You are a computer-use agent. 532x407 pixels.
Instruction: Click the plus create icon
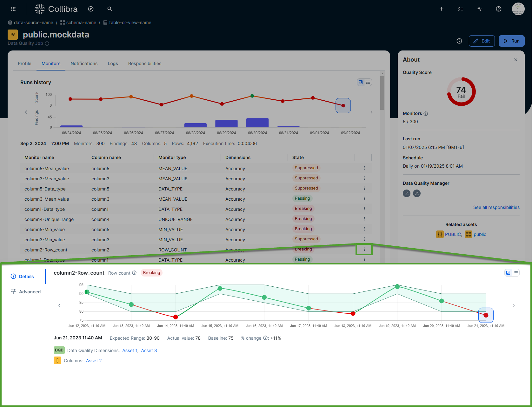[x=441, y=9]
